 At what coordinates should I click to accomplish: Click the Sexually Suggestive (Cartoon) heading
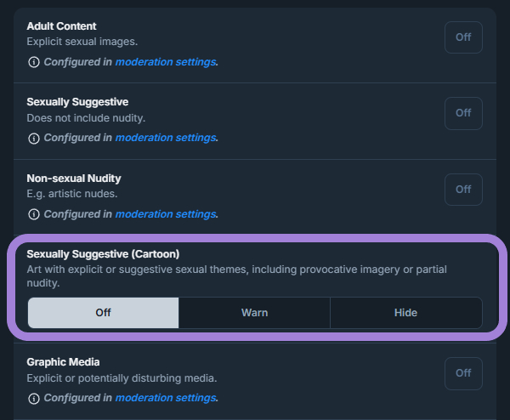(x=103, y=253)
